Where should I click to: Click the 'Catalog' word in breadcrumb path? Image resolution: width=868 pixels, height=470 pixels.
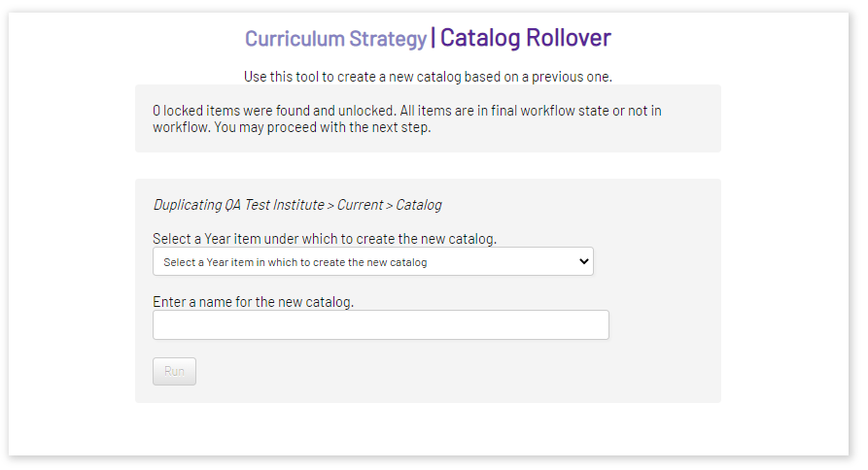coord(419,205)
